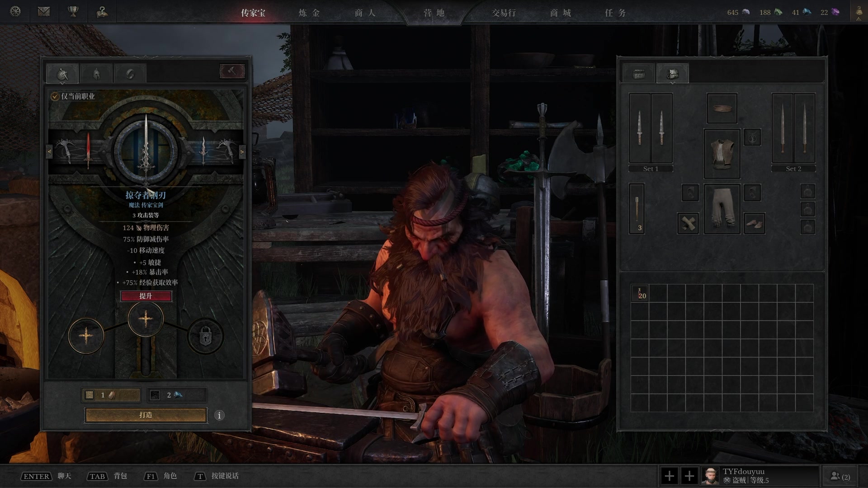Select the wavy dagger in the carousel
The height and width of the screenshot is (488, 868).
[x=203, y=150]
